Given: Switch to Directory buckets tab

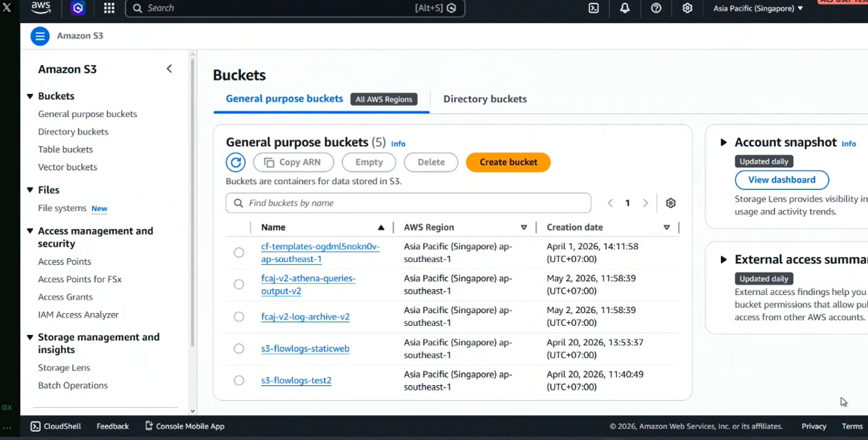Looking at the screenshot, I should pos(485,99).
